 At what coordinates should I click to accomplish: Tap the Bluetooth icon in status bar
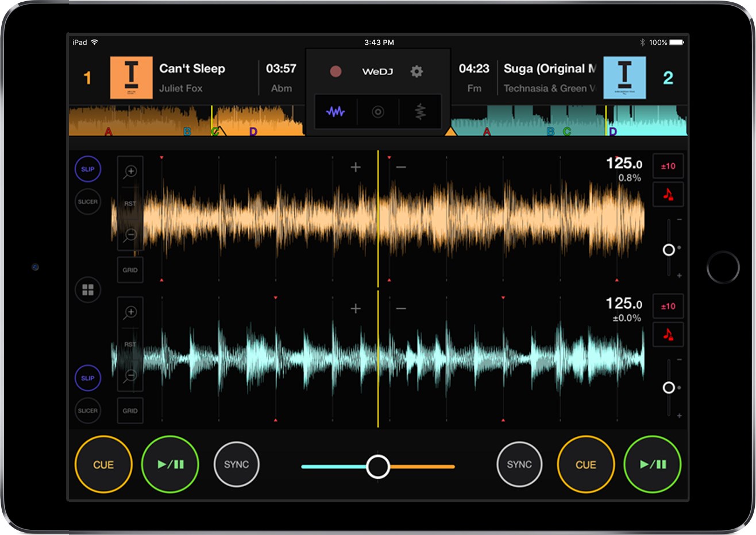(642, 42)
